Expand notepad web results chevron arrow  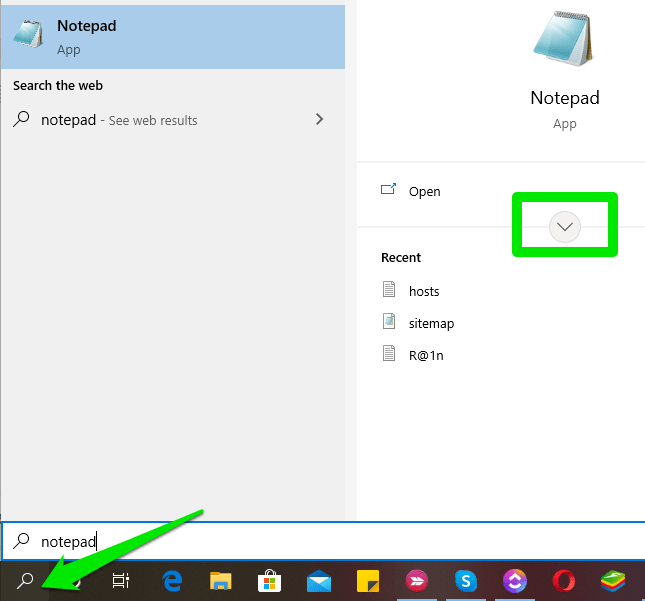319,119
